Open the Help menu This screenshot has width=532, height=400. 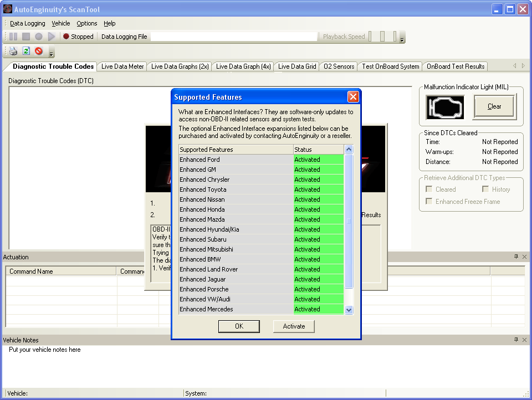coord(110,23)
